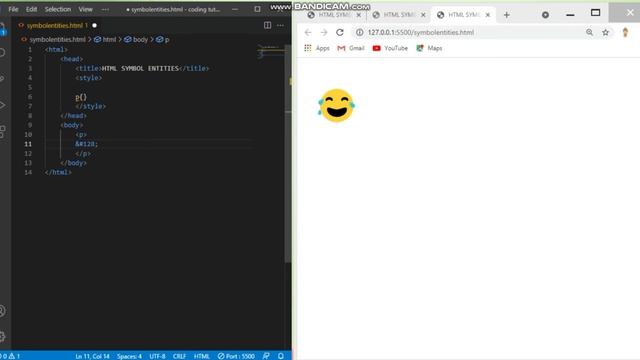Click the unsaved dot on symbolentities.html tab
640x360 pixels.
pyautogui.click(x=95, y=25)
